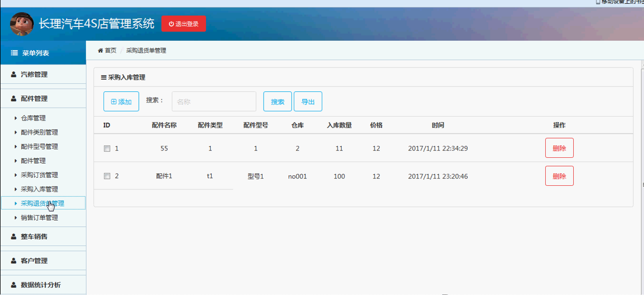
Task: Click the 时间 column header
Action: 438,126
